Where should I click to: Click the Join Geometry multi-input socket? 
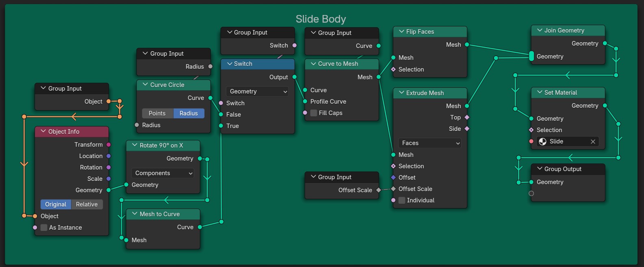coord(531,56)
